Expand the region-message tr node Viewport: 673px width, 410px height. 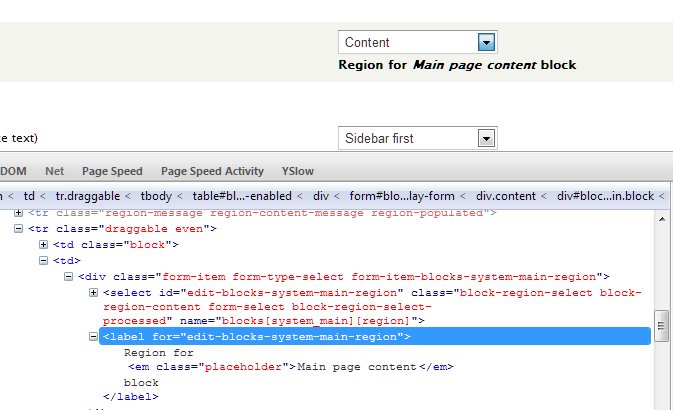click(18, 213)
